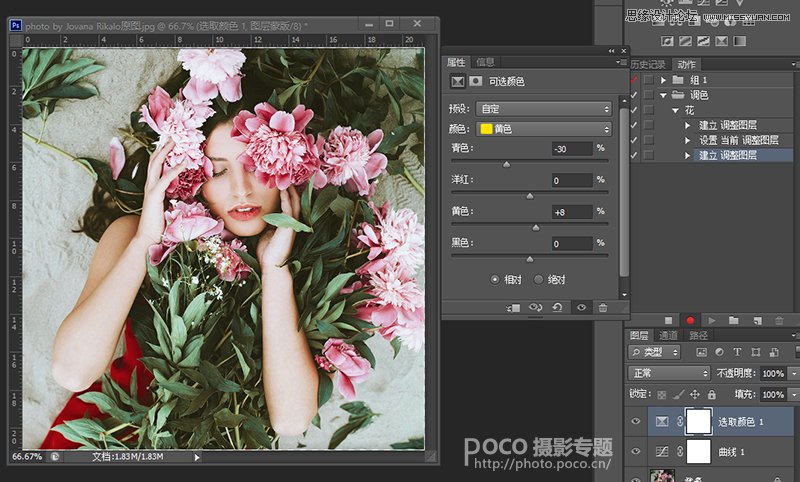
Task: Delete adjustment trash icon in Properties
Action: click(603, 308)
